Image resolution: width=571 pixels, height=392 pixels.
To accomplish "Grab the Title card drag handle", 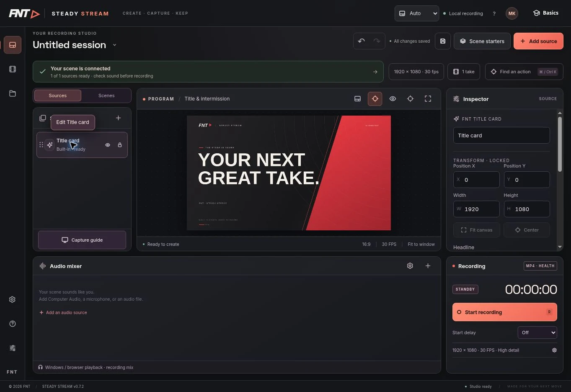I will 41,145.
